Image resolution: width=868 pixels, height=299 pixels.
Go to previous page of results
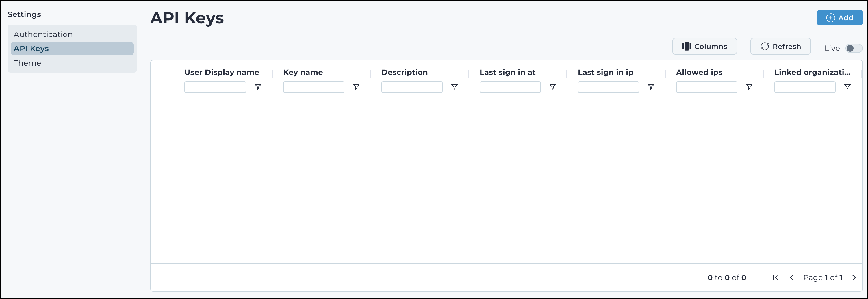[792, 277]
